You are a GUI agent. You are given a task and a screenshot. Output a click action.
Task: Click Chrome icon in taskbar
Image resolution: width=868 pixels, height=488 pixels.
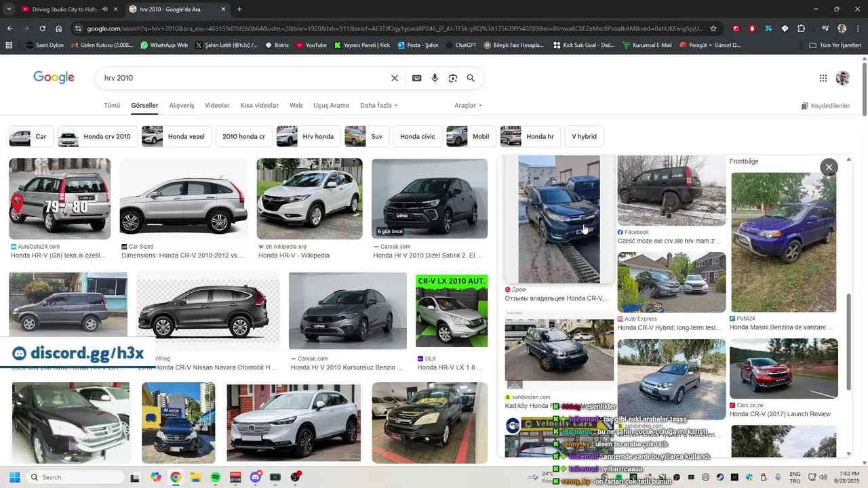[x=176, y=477]
